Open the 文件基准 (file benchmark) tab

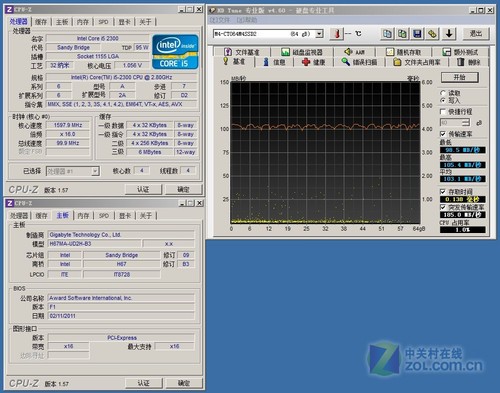[242, 52]
